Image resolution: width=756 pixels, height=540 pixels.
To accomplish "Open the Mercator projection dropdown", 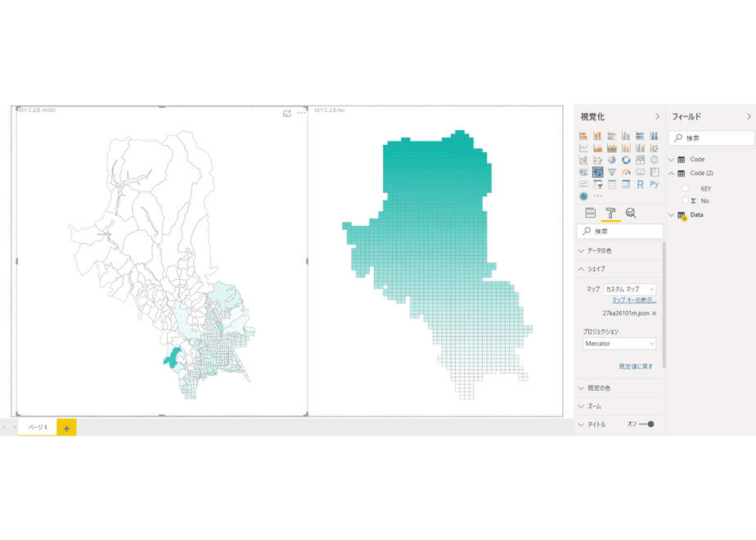I will [x=619, y=344].
